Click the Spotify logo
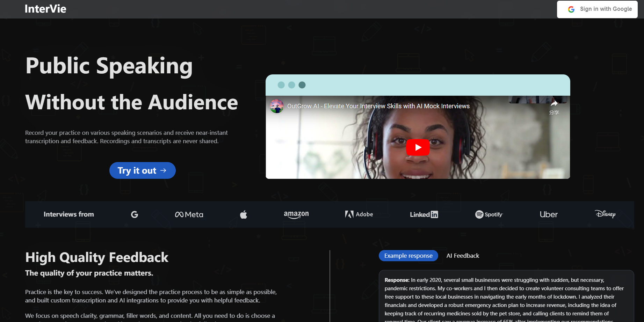Viewport: 644px width, 322px height. click(489, 214)
